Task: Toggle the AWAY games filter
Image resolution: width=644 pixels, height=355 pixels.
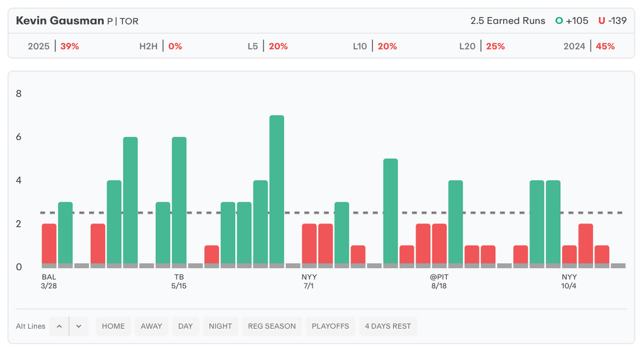Action: pos(151,326)
